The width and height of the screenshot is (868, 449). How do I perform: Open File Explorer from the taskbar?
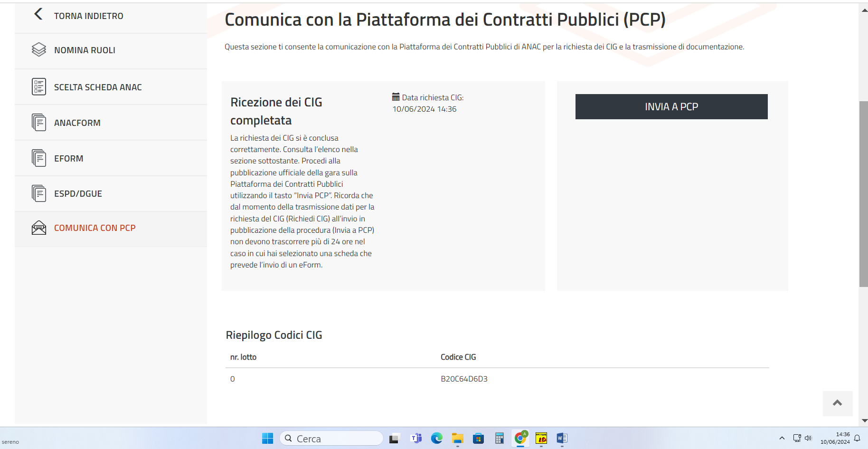pos(457,439)
